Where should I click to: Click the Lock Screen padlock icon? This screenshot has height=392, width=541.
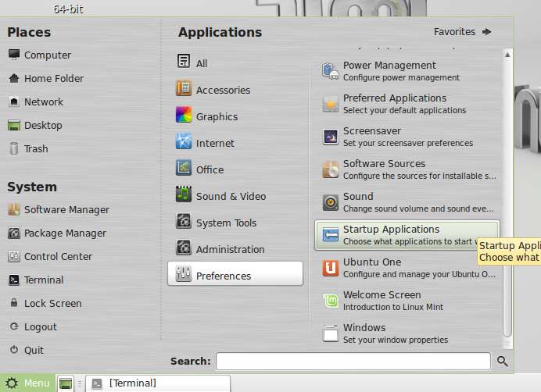click(x=14, y=303)
